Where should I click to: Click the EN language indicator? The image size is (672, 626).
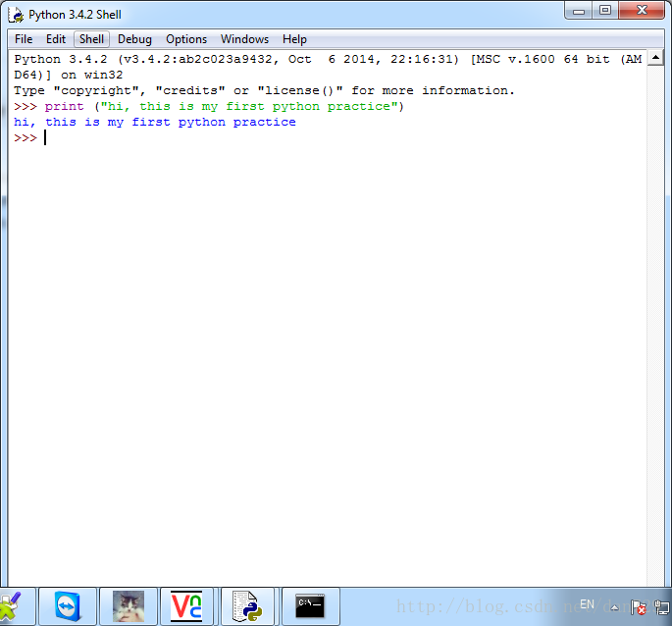[588, 604]
